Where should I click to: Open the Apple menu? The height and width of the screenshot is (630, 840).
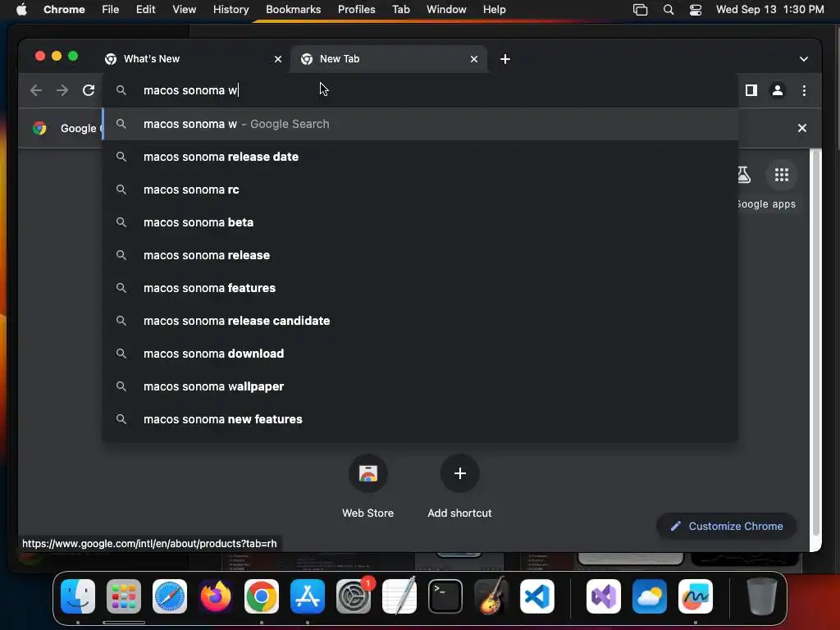point(21,10)
